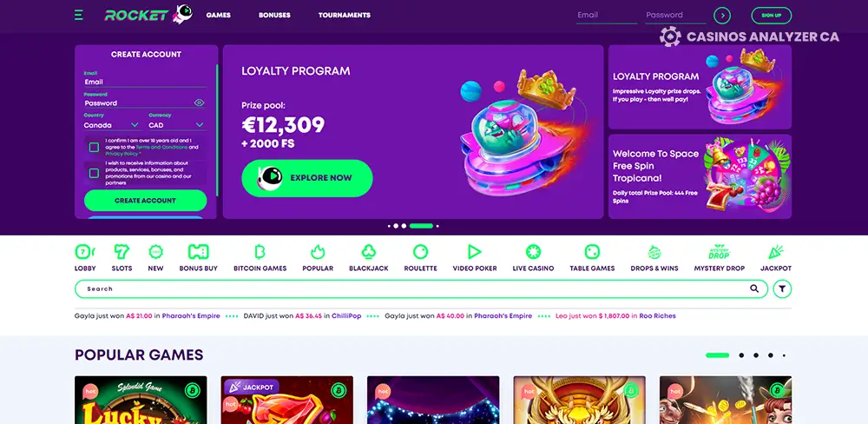Open the game filter funnel icon
The height and width of the screenshot is (424, 868).
point(782,288)
